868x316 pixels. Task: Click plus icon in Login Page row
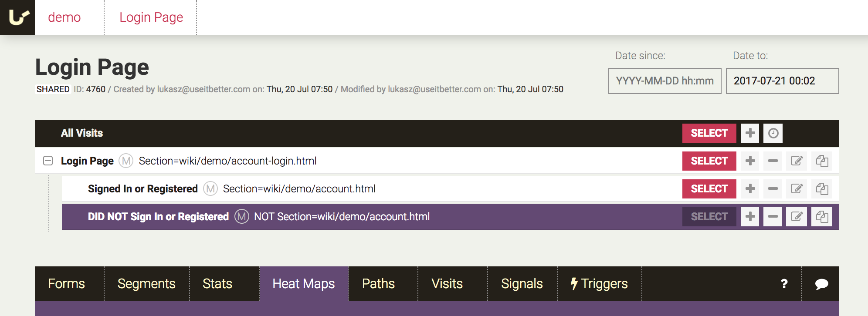(x=750, y=161)
